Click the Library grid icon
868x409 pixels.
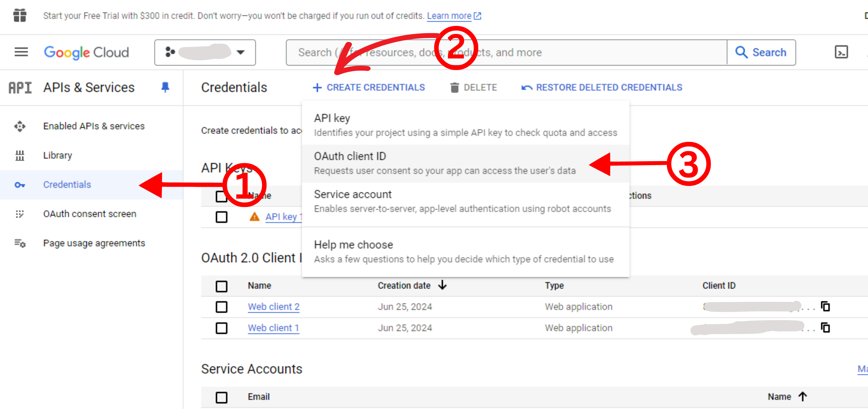pyautogui.click(x=20, y=155)
